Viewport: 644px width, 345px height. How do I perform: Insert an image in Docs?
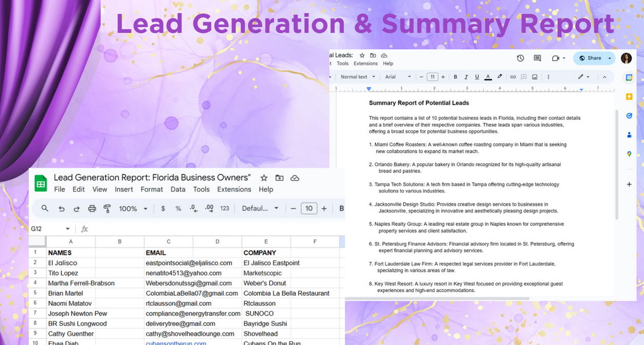pos(535,77)
